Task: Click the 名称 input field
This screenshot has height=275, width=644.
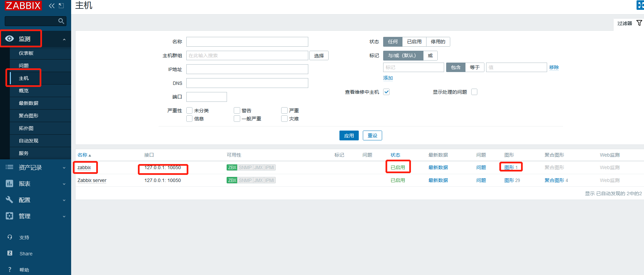Action: (247, 42)
